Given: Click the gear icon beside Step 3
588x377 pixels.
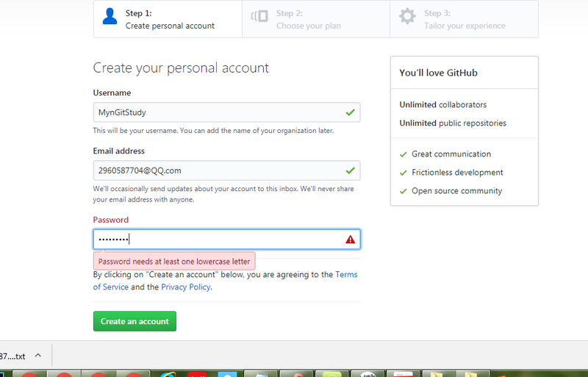Looking at the screenshot, I should [x=407, y=16].
